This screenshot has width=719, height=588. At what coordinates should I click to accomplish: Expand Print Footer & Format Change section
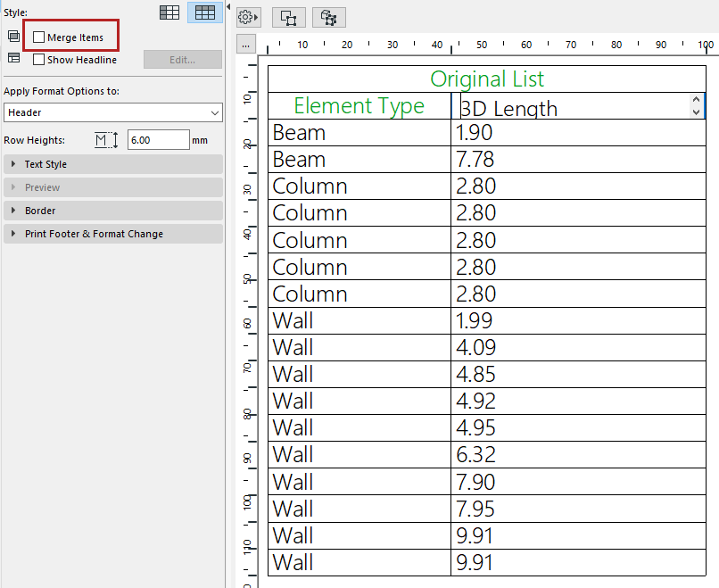coord(113,234)
